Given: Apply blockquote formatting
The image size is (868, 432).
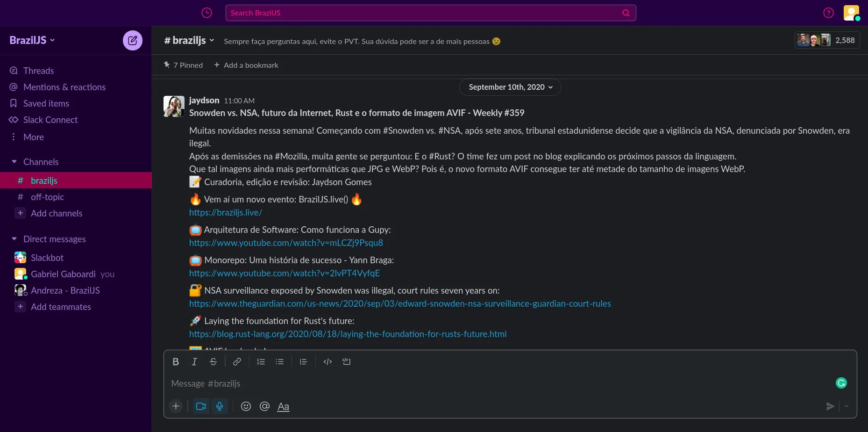Looking at the screenshot, I should (x=303, y=361).
